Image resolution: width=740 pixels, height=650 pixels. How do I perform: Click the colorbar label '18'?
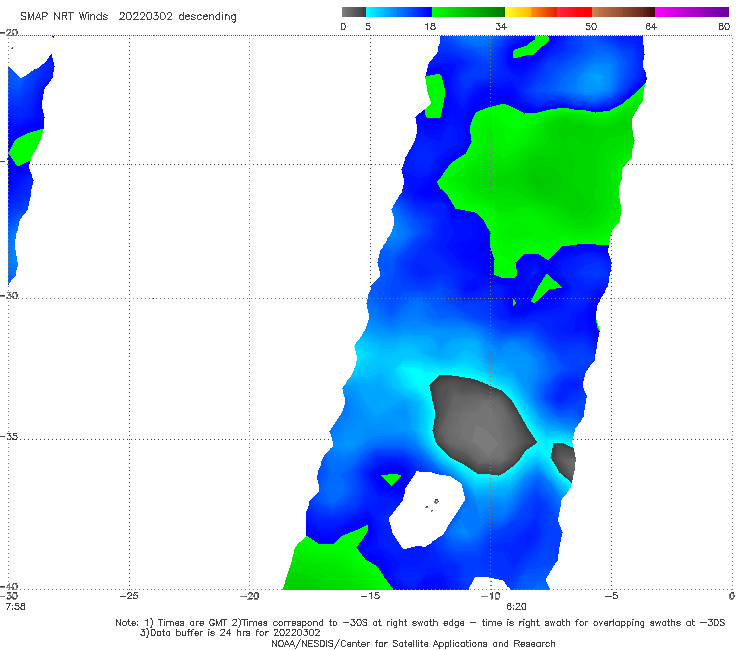pyautogui.click(x=430, y=27)
